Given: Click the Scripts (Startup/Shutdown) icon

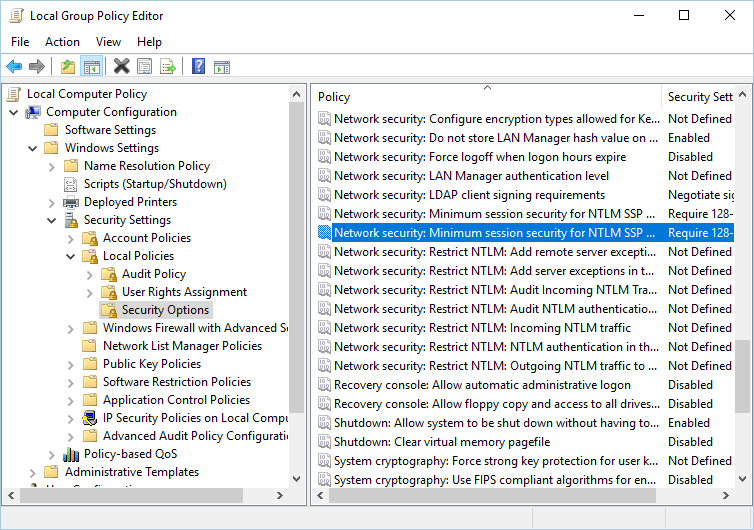Looking at the screenshot, I should click(x=71, y=184).
